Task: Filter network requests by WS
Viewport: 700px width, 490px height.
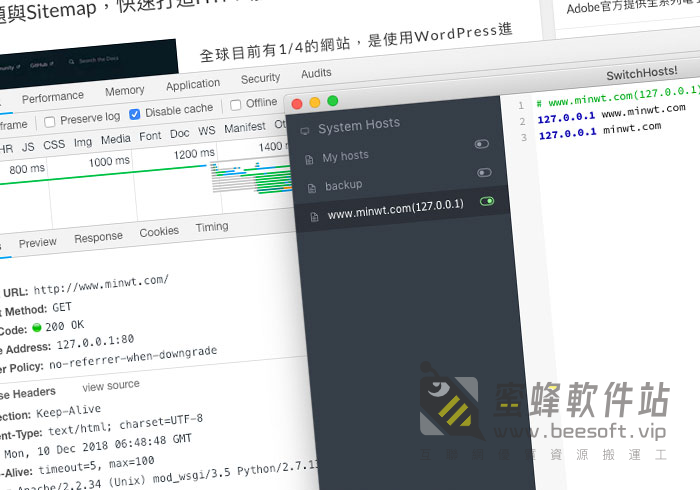Action: point(207,131)
